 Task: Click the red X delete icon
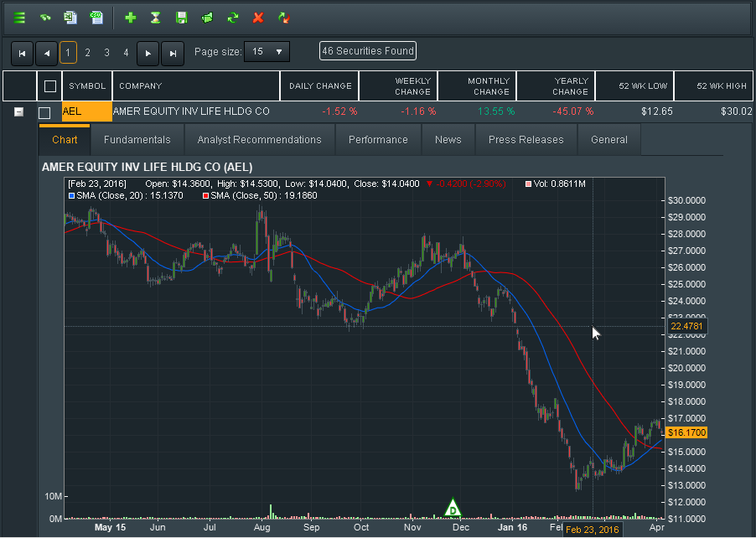pyautogui.click(x=258, y=17)
